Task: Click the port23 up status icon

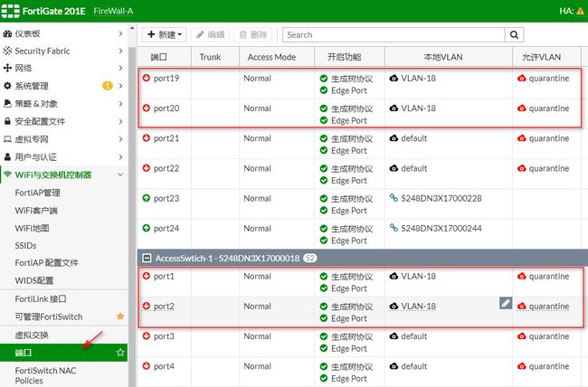Action: (x=147, y=198)
